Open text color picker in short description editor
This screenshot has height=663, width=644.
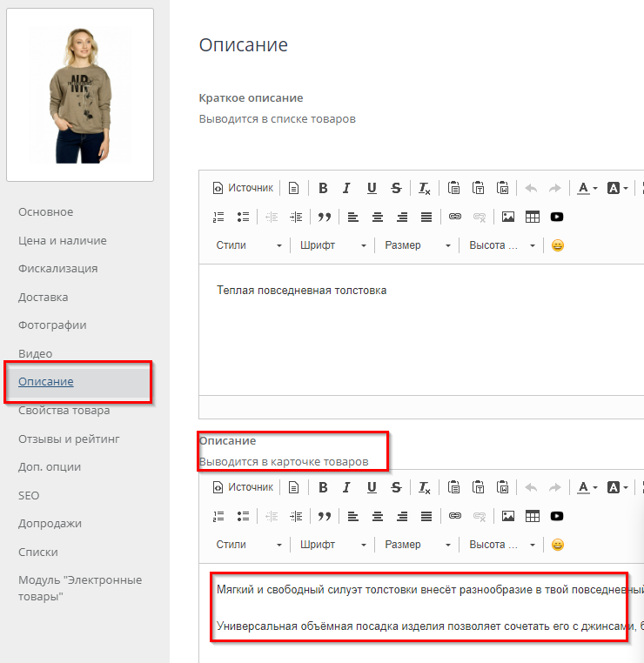584,188
